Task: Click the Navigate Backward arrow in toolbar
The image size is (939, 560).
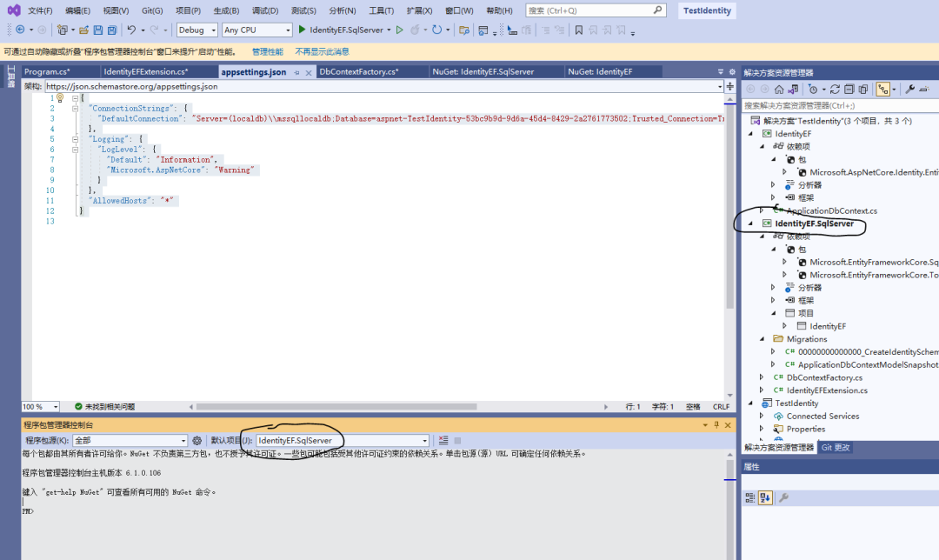Action: point(20,30)
